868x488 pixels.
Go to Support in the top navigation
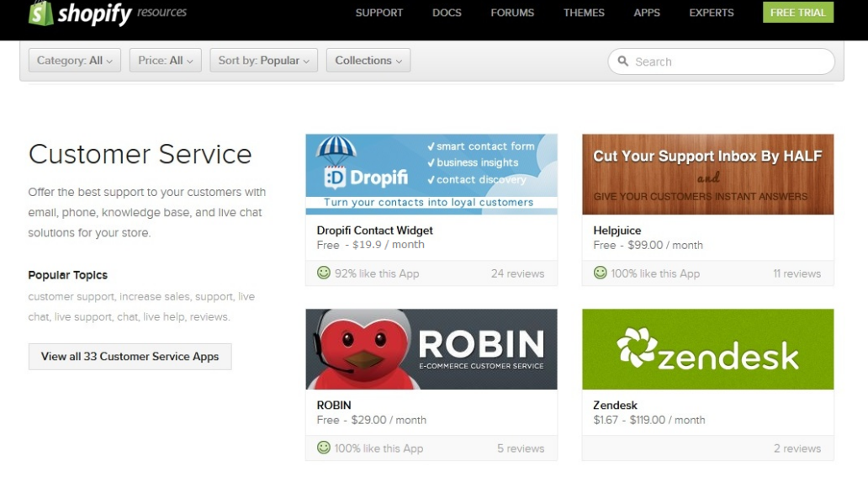378,13
